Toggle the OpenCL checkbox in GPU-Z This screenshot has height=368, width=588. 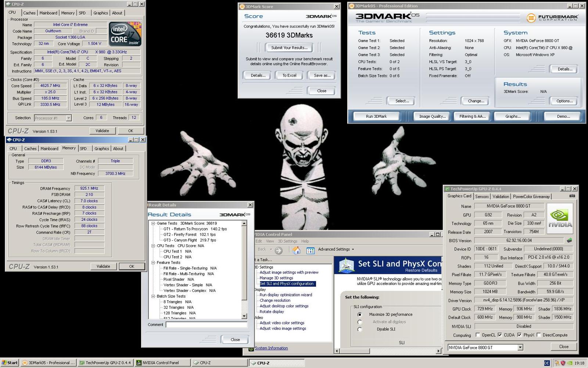click(478, 335)
